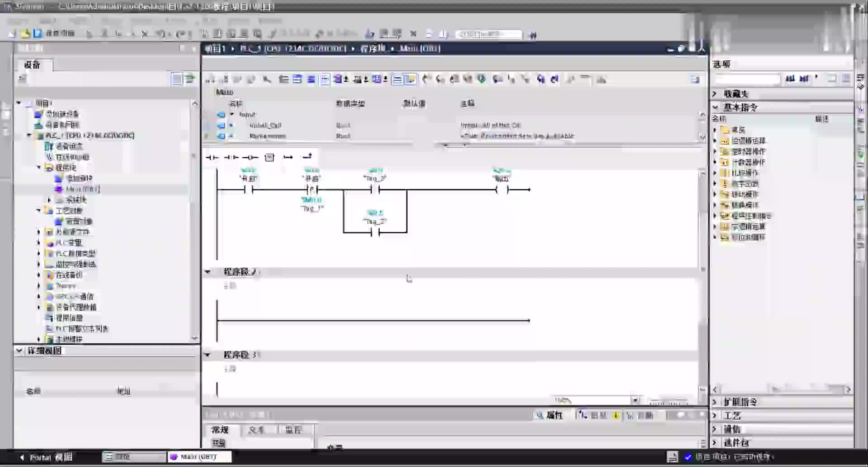Insert a normally closed contact instruction
868x467 pixels.
point(231,157)
